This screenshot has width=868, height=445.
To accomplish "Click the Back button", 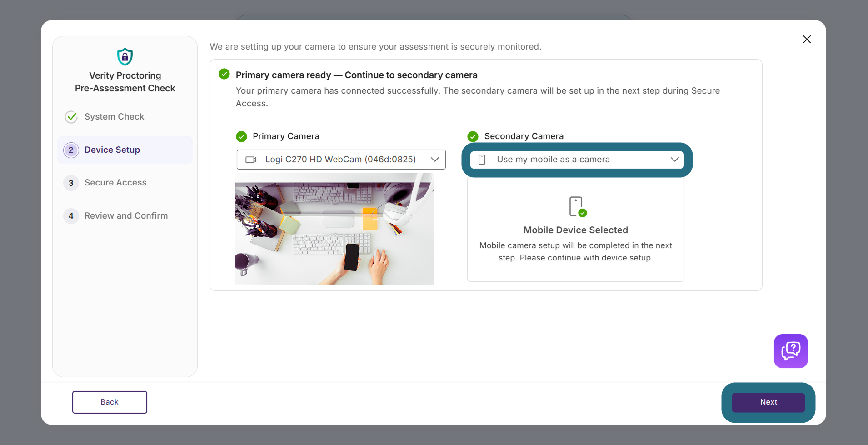I will 110,402.
